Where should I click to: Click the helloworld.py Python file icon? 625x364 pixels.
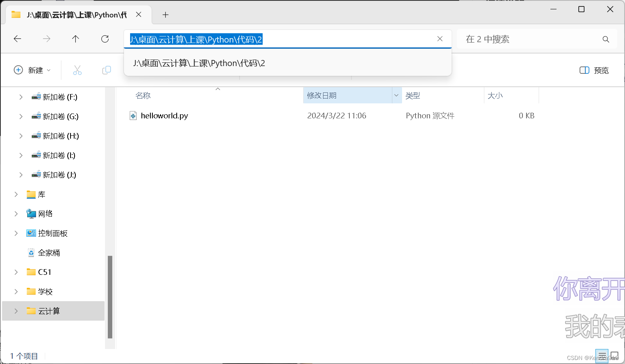click(x=133, y=116)
